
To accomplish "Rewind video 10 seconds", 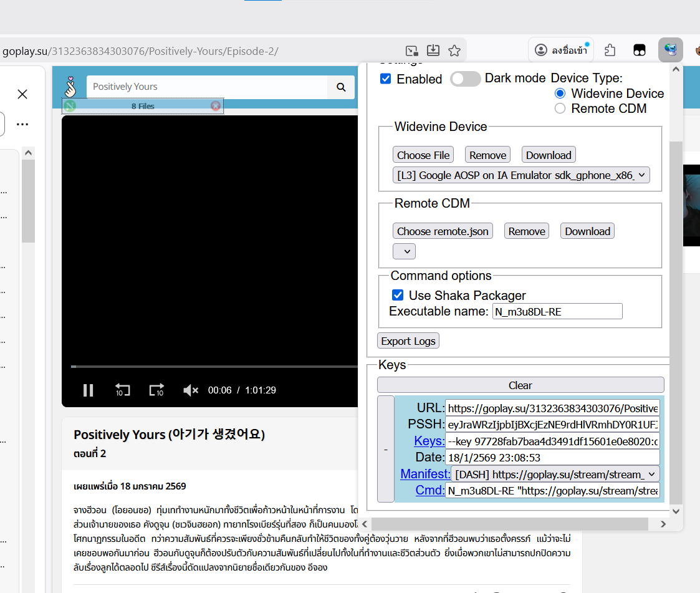I will coord(122,390).
